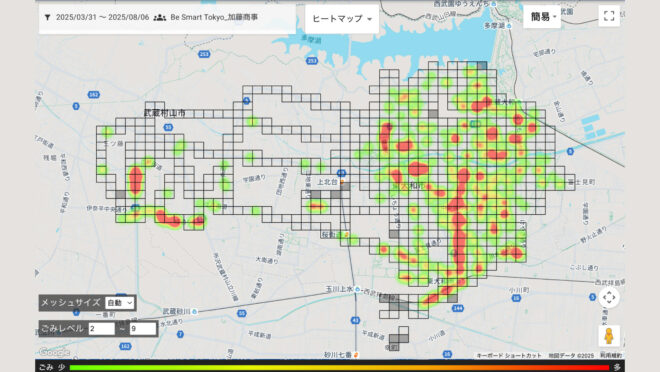Viewport: 660px width, 372px height.
Task: Click the 武蔵砂川 station marker
Action: [194, 311]
